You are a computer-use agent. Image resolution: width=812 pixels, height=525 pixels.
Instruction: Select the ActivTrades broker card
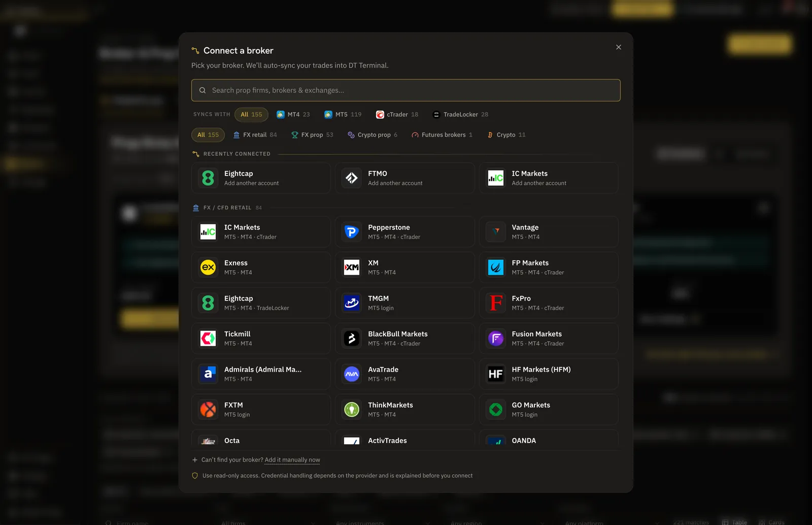click(x=405, y=438)
